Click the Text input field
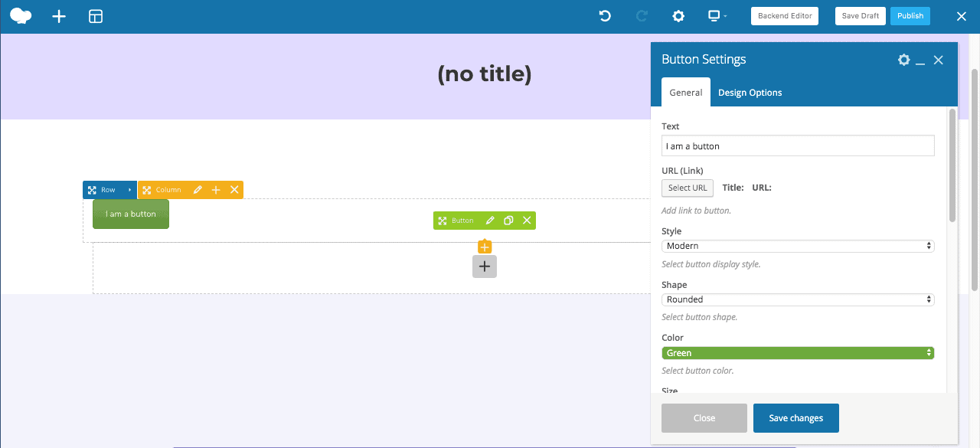This screenshot has height=448, width=980. [798, 146]
